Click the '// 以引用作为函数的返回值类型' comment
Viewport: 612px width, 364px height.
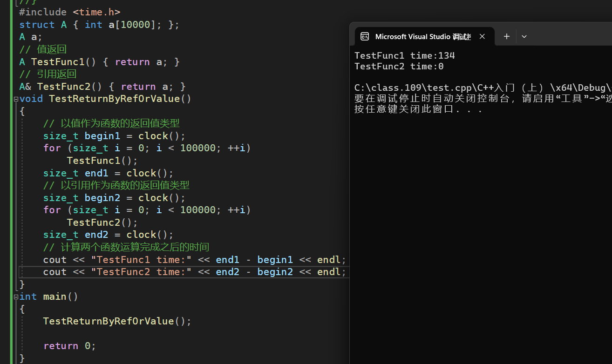(116, 185)
